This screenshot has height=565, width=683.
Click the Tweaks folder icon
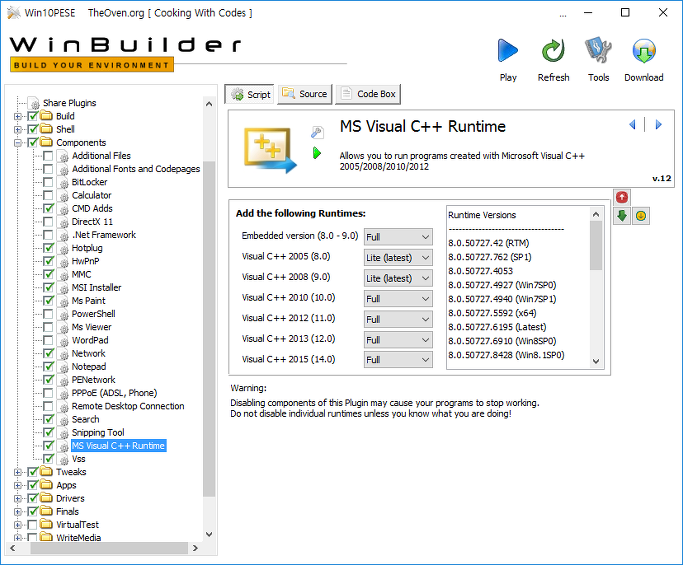click(46, 472)
